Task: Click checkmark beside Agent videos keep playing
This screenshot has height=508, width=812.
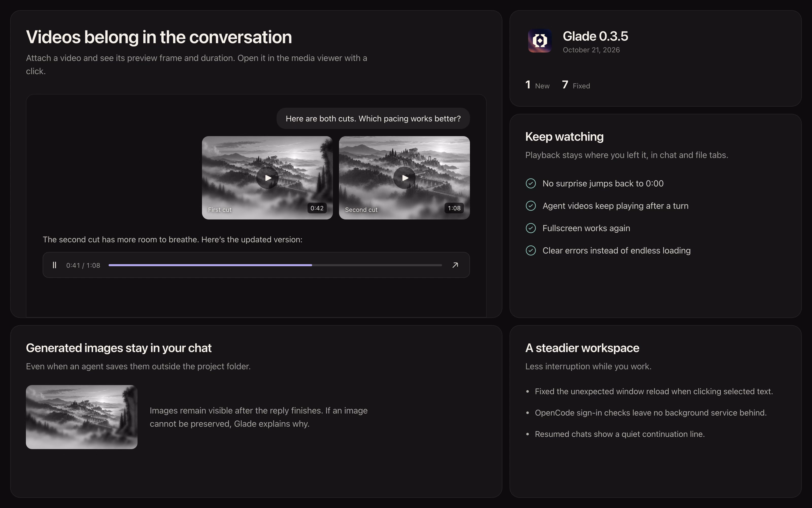Action: point(531,206)
